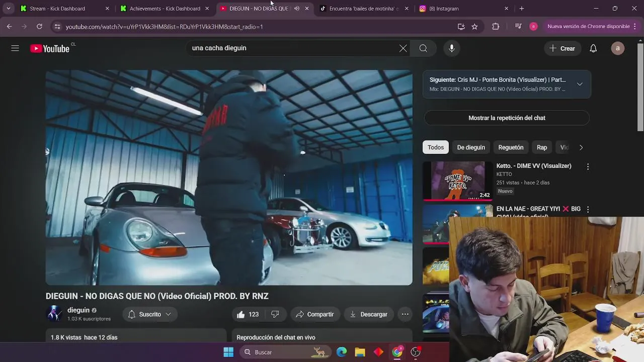This screenshot has width=644, height=362.
Task: Reload the current page
Action: [39, 26]
